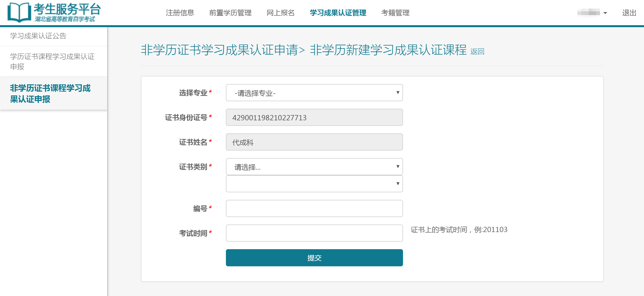
Task: Click the 证书姓名 field
Action: pos(314,142)
